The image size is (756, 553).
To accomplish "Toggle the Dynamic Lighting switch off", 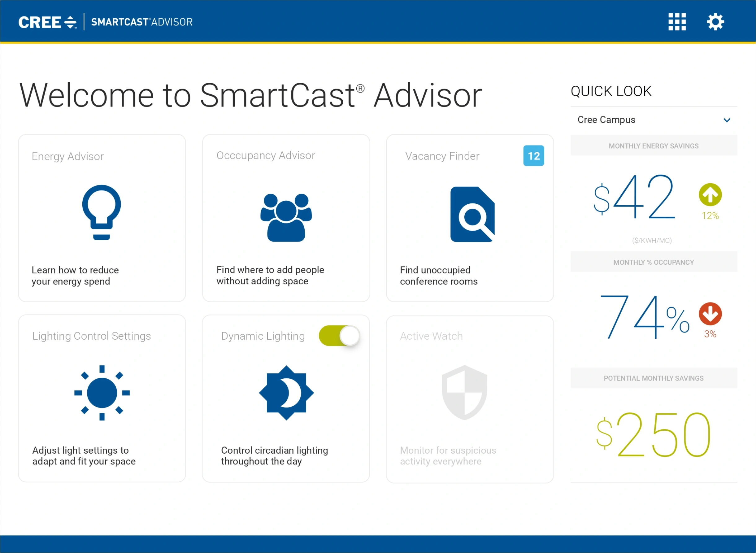I will coord(339,335).
